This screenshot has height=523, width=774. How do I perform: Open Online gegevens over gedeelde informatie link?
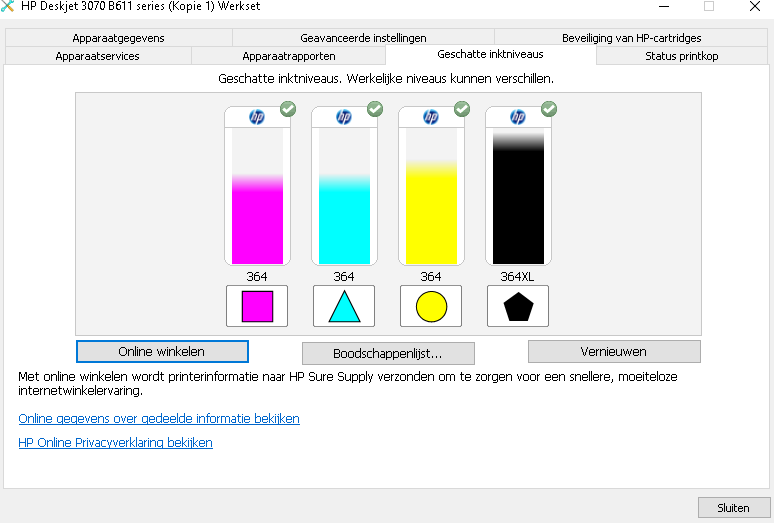[159, 418]
